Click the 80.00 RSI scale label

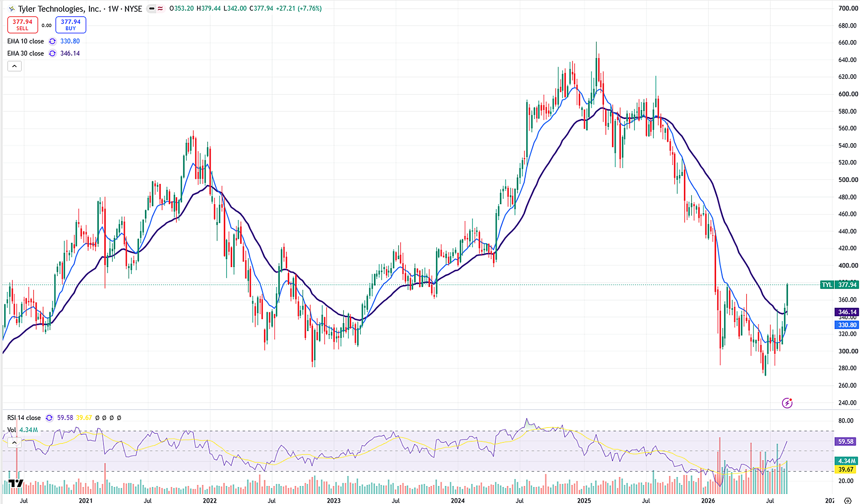tap(846, 420)
